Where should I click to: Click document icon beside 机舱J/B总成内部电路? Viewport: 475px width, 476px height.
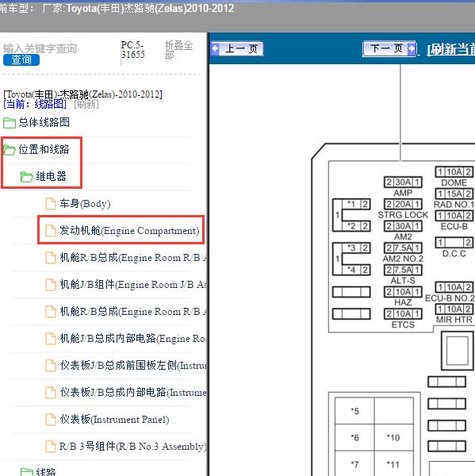pyautogui.click(x=51, y=339)
